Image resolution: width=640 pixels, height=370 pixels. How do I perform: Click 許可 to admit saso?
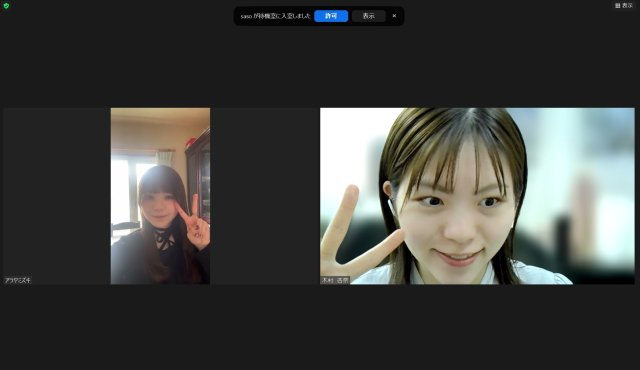(x=331, y=16)
